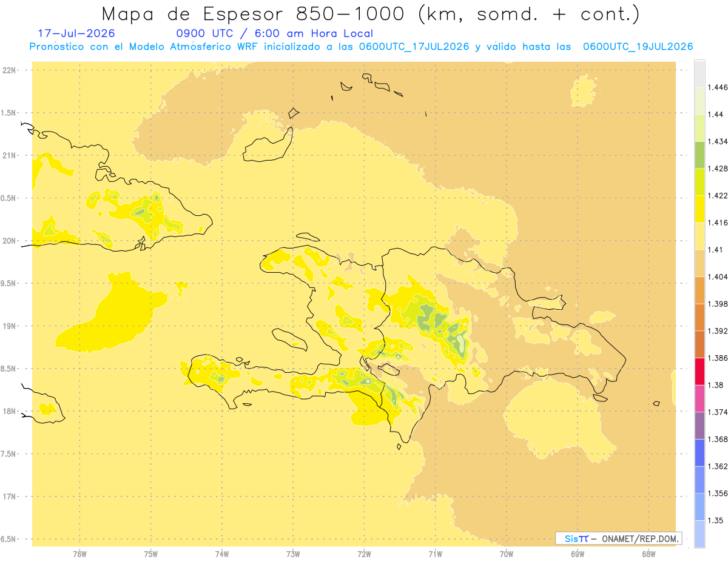The height and width of the screenshot is (562, 728).
Task: Click the "0900 UTC / 6:00 am Hora Local" time
Action: (x=275, y=33)
